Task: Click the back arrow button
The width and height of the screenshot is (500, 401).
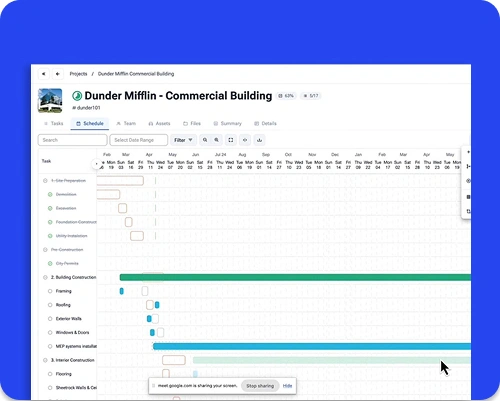Action: (58, 74)
